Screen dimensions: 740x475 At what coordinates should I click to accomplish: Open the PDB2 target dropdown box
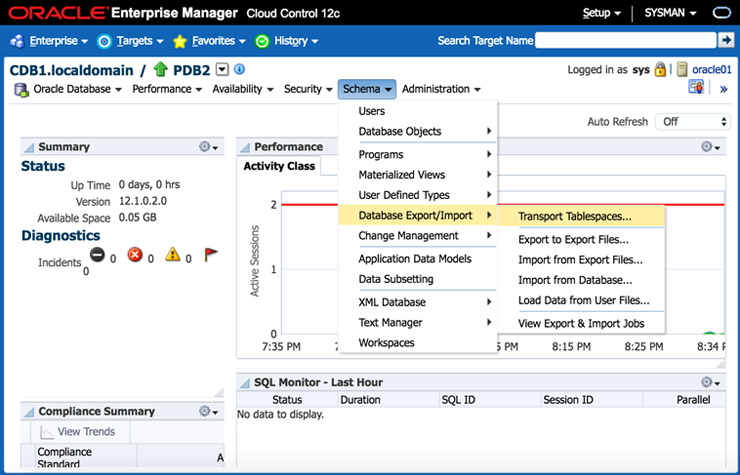pyautogui.click(x=222, y=69)
